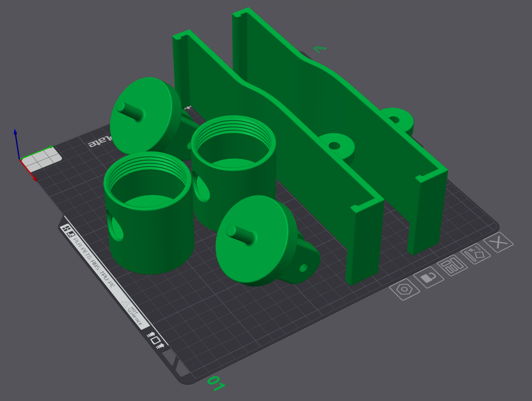Click the arrange objects on plate icon
Image resolution: width=532 pixels, height=401 pixels.
(452, 265)
